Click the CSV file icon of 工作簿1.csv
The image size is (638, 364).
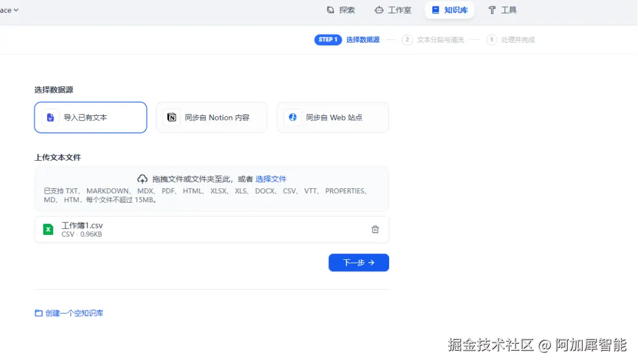[48, 229]
